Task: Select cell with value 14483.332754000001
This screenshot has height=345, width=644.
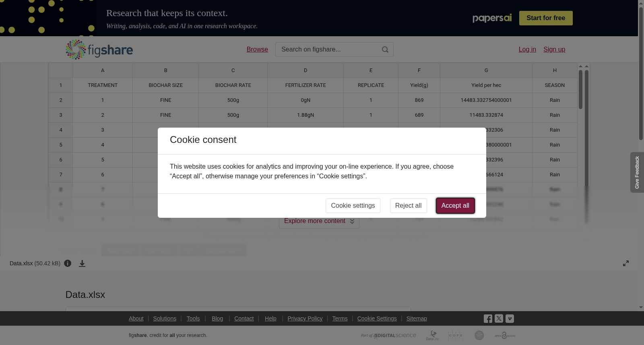Action: 486,100
